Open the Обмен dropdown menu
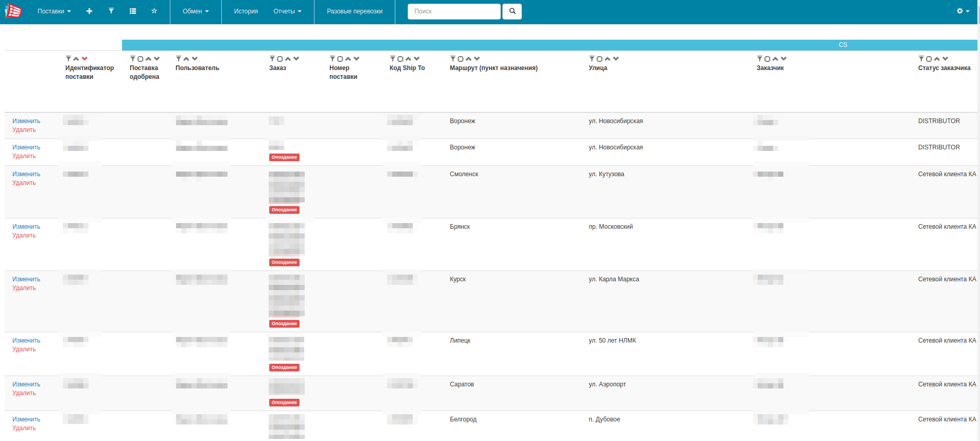Image resolution: width=980 pixels, height=441 pixels. click(196, 11)
